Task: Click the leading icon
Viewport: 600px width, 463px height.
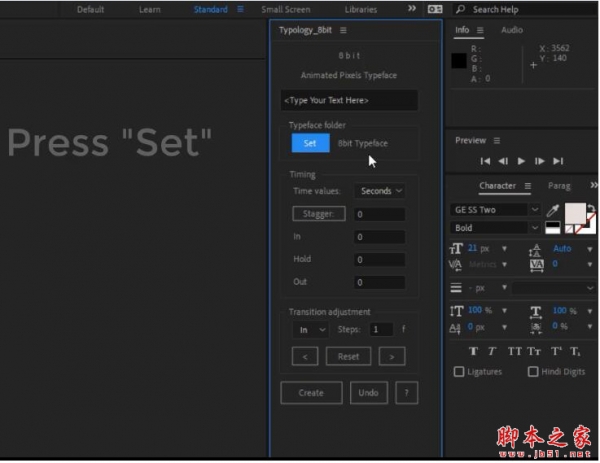Action: point(535,251)
